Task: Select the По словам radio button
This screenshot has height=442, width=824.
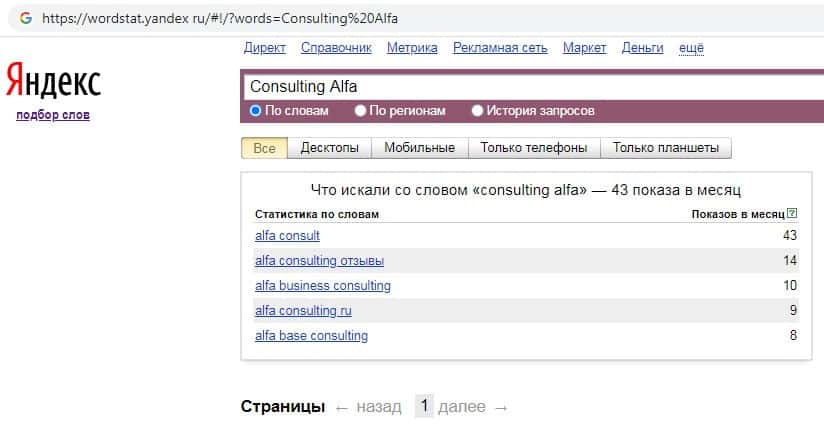Action: click(x=256, y=111)
